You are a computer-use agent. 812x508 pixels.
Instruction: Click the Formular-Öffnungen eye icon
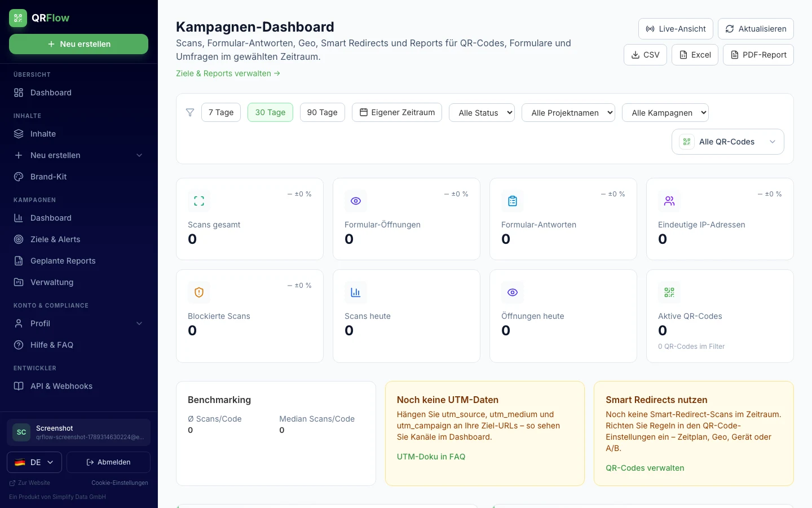click(x=356, y=201)
